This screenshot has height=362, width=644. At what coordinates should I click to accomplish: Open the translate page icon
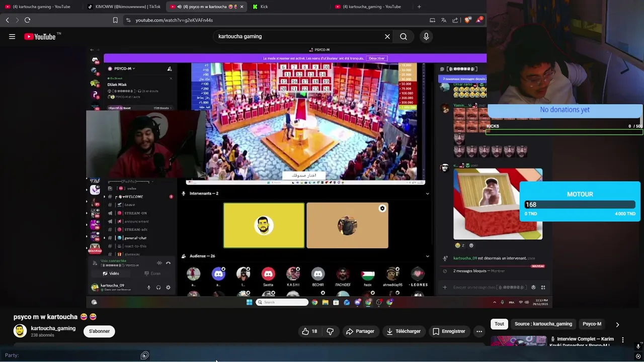point(444,20)
